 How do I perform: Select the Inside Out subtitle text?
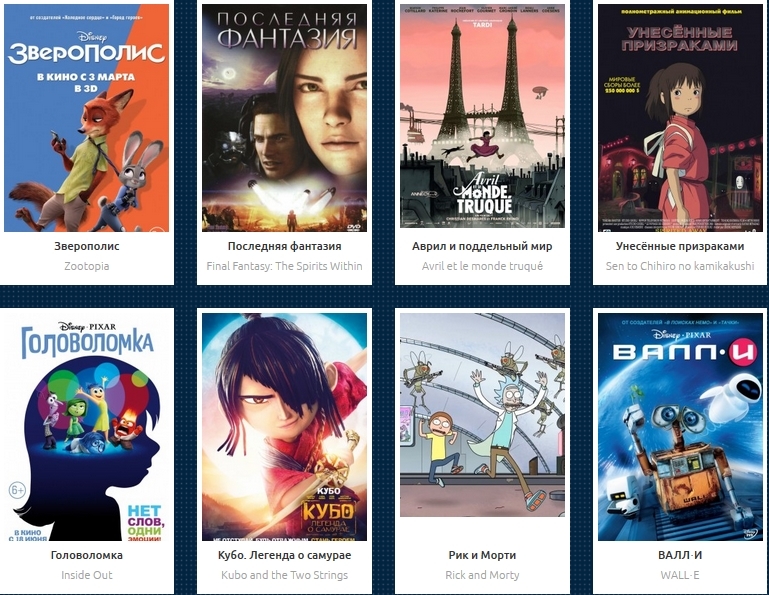tap(86, 575)
